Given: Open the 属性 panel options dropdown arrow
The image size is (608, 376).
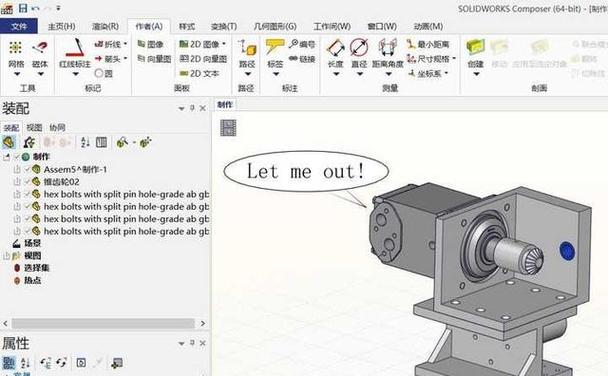Looking at the screenshot, I should [x=181, y=343].
